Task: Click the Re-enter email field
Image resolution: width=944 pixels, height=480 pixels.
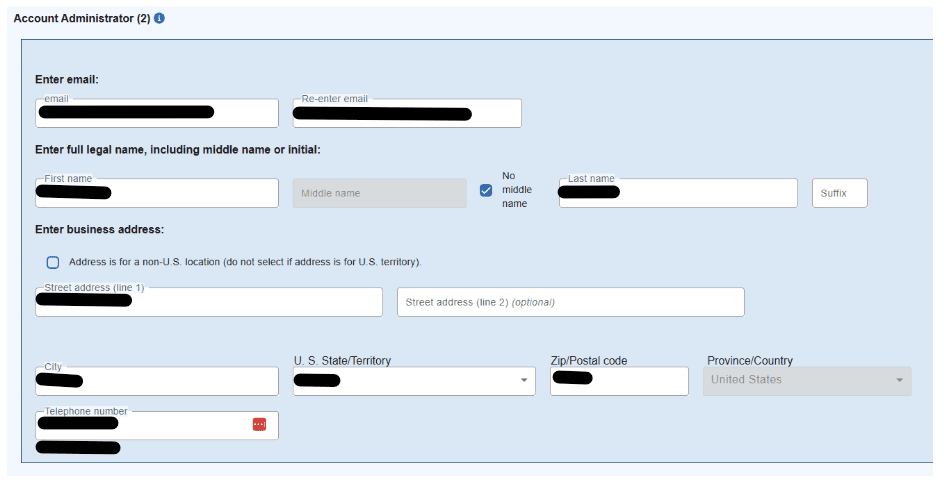Action: click(406, 113)
